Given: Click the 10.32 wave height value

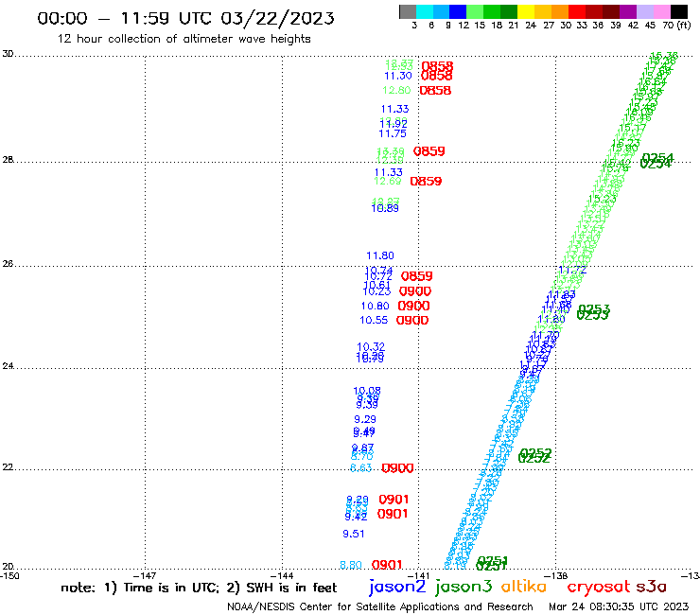Looking at the screenshot, I should point(371,346).
